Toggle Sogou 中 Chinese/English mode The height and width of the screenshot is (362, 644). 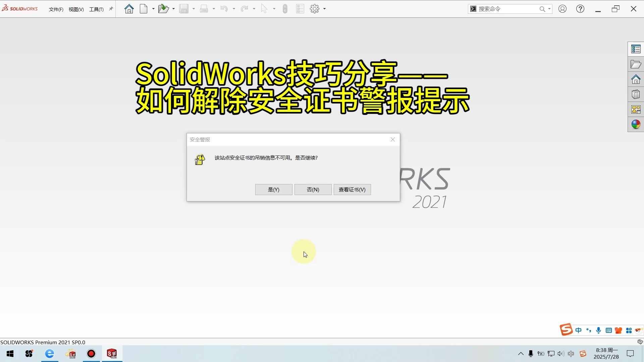pyautogui.click(x=579, y=330)
